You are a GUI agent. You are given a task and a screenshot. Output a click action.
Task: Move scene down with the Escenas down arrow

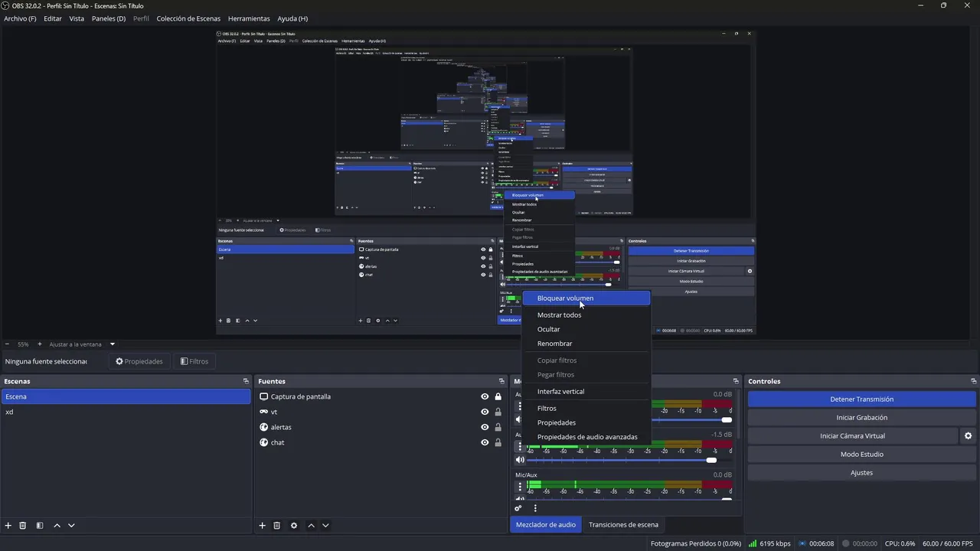point(71,526)
